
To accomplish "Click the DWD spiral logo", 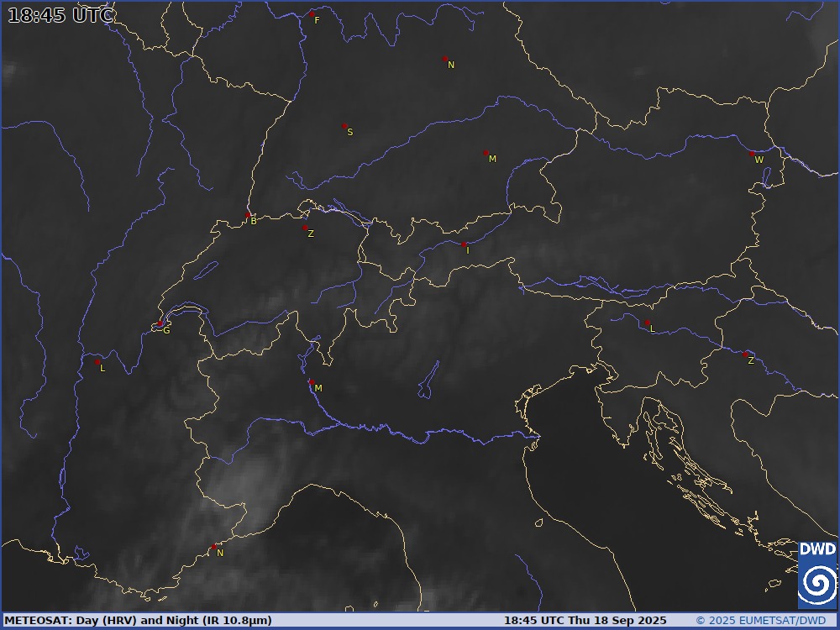I will pyautogui.click(x=817, y=575).
